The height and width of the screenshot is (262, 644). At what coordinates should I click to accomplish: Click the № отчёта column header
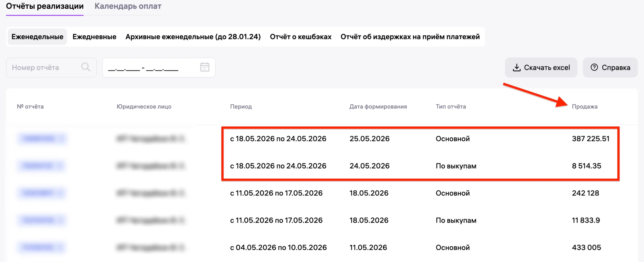point(30,106)
